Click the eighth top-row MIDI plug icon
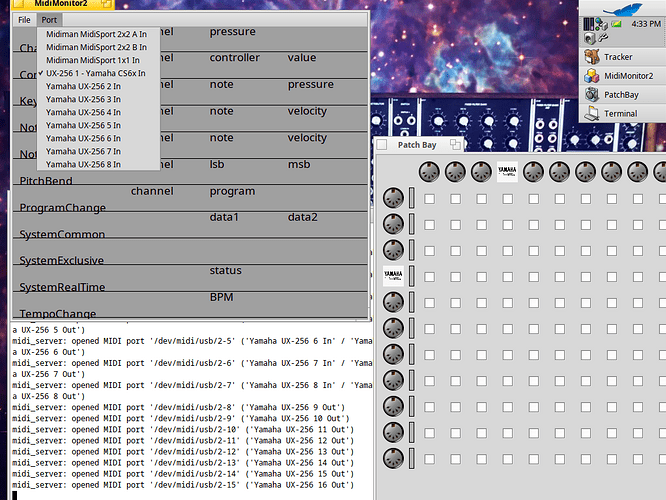The width and height of the screenshot is (666, 500). point(612,172)
